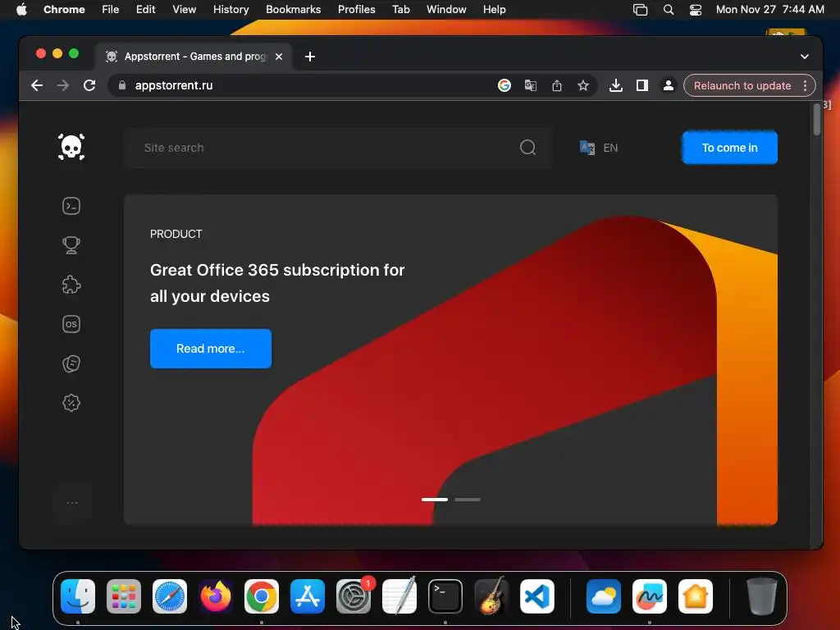
Task: Click the Appstorrent skull logo
Action: [71, 147]
